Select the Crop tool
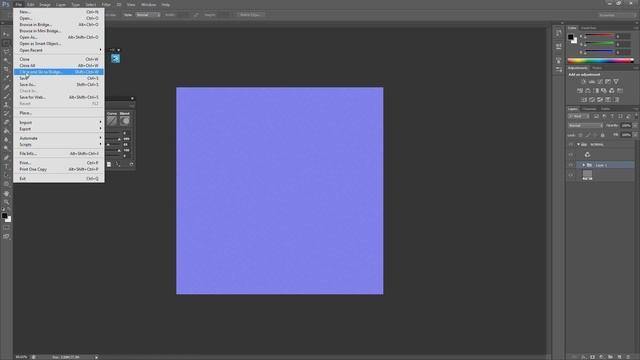 coord(6,69)
